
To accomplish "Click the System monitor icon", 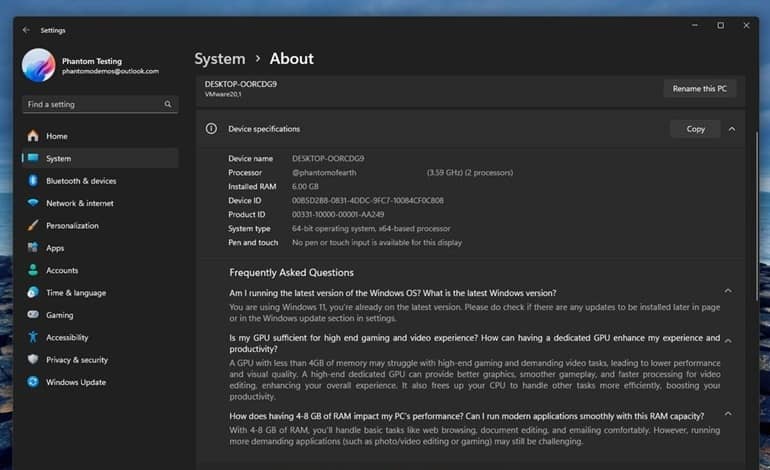I will tap(33, 158).
